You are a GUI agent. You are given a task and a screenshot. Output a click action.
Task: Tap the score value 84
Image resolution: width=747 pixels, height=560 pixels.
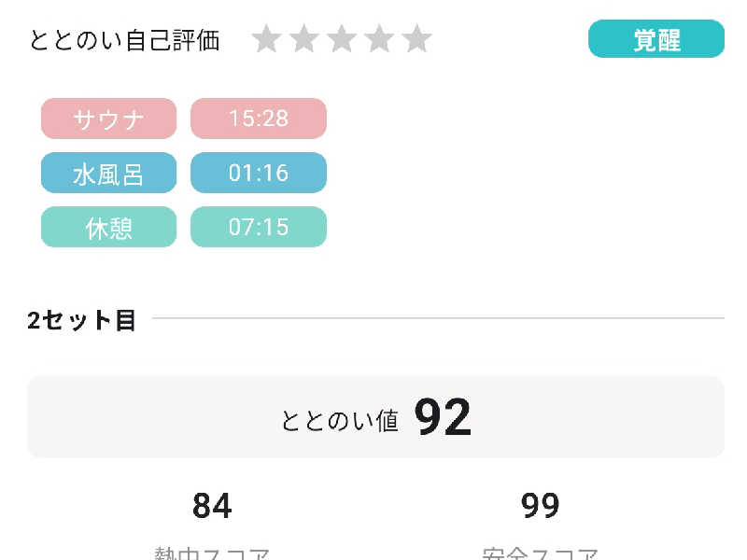pos(212,506)
